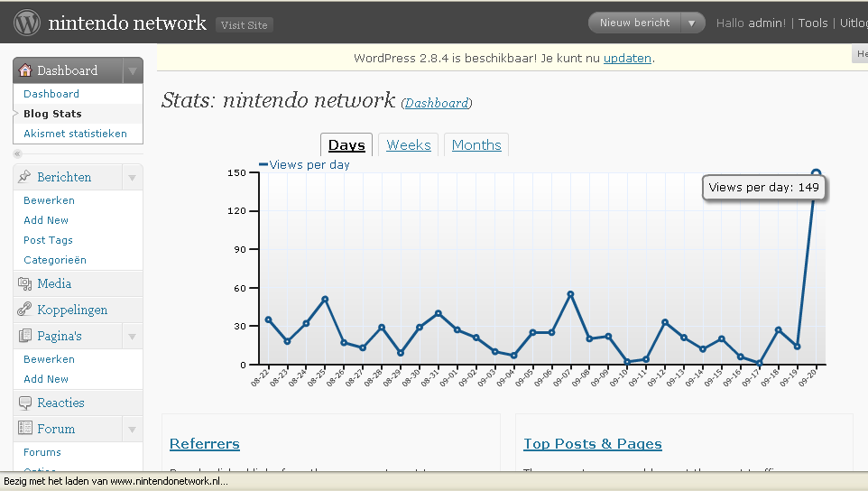This screenshot has height=491, width=868.
Task: Click the Nieuw bericht button
Action: (x=634, y=23)
